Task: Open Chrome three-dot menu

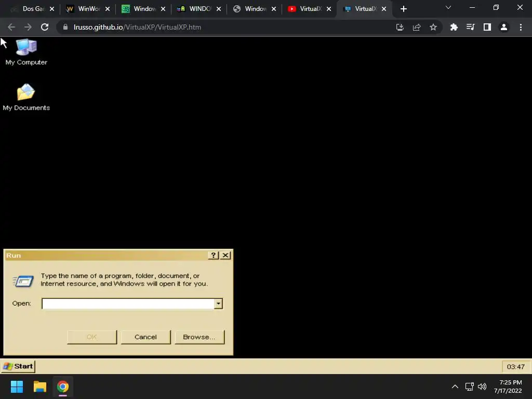Action: click(521, 27)
